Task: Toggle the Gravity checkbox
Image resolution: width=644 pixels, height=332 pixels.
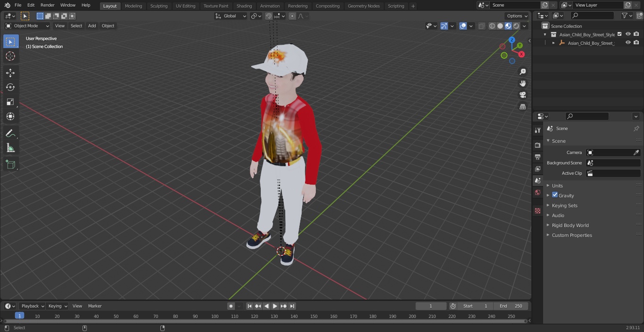Action: [555, 195]
